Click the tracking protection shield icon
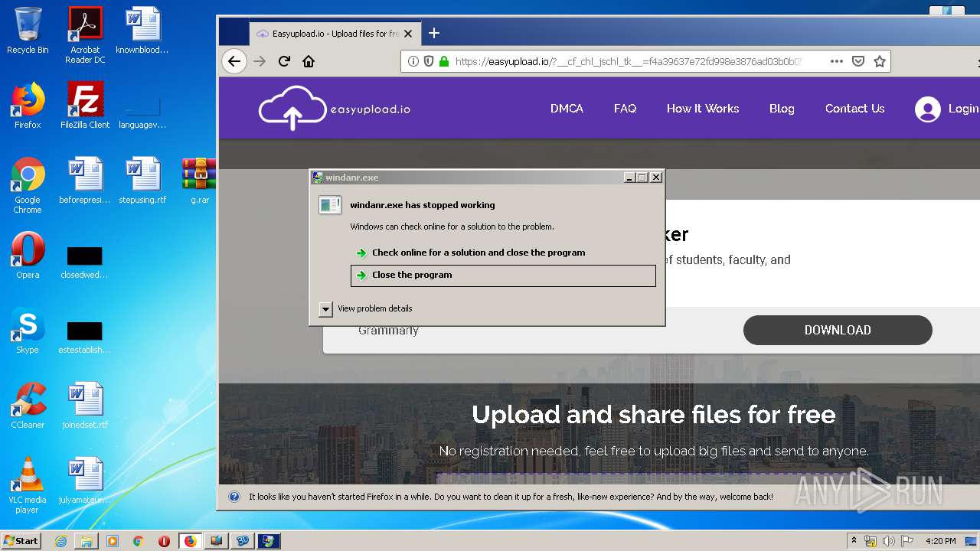980x551 pixels. click(x=429, y=61)
